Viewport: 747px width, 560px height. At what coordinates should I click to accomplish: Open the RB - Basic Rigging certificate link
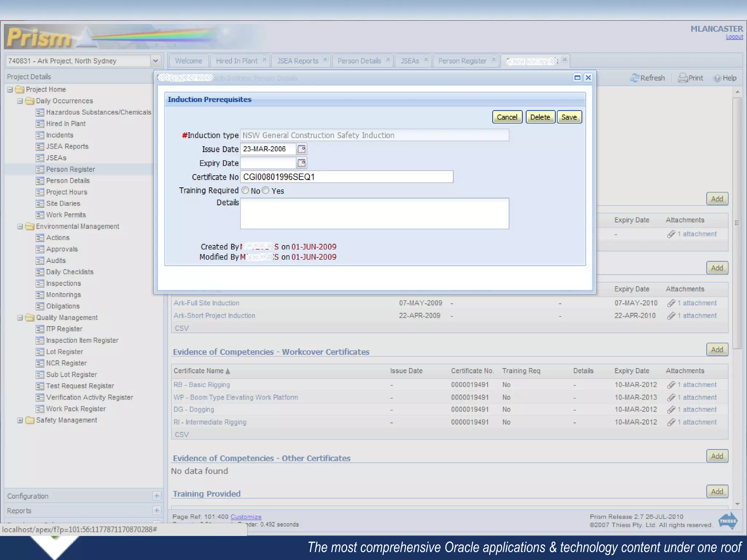pyautogui.click(x=202, y=385)
